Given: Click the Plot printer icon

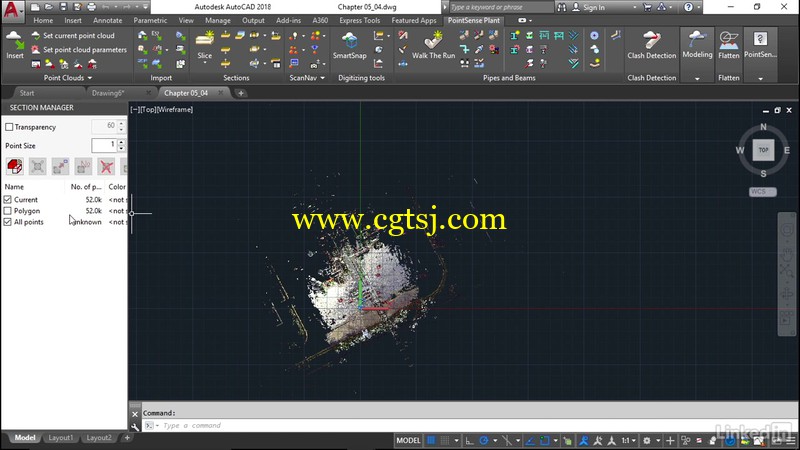Looking at the screenshot, I should click(x=91, y=7).
